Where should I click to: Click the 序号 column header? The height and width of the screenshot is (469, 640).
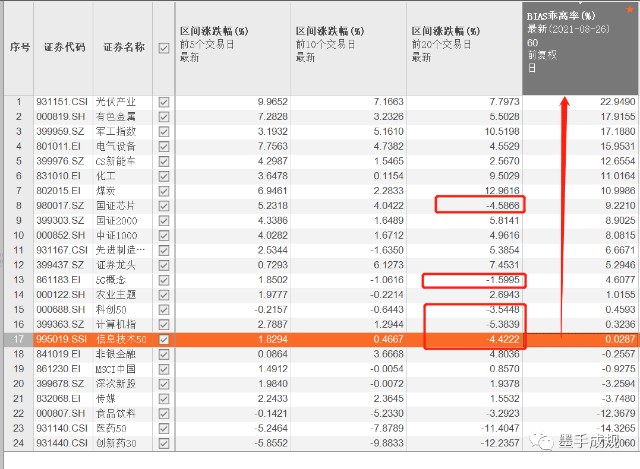pos(19,49)
